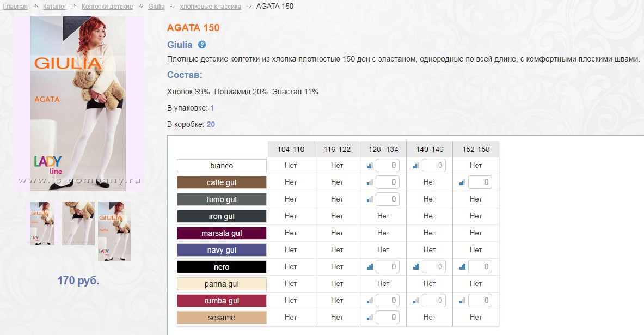Click stock level icon for bianco 128-134
Viewport: 644px width, 335px height.
coord(370,166)
